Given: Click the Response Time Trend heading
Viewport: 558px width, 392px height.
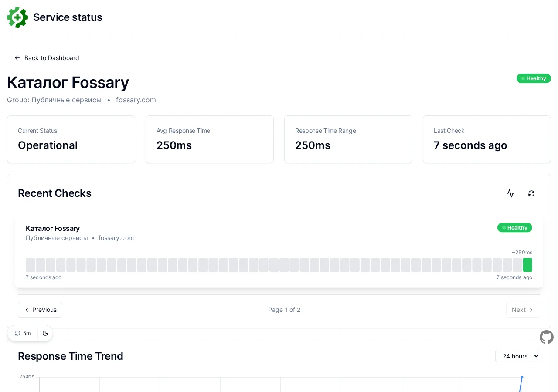Looking at the screenshot, I should click(x=71, y=356).
